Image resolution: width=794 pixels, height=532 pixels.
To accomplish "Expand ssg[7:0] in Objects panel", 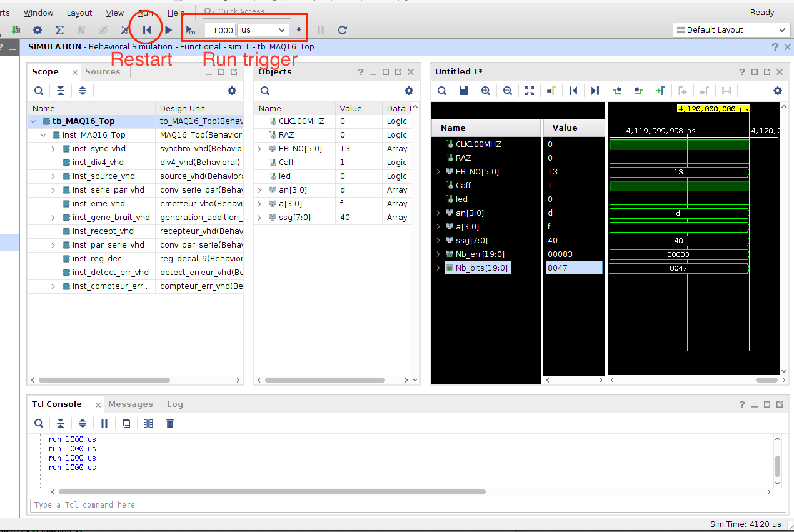I will tap(259, 218).
